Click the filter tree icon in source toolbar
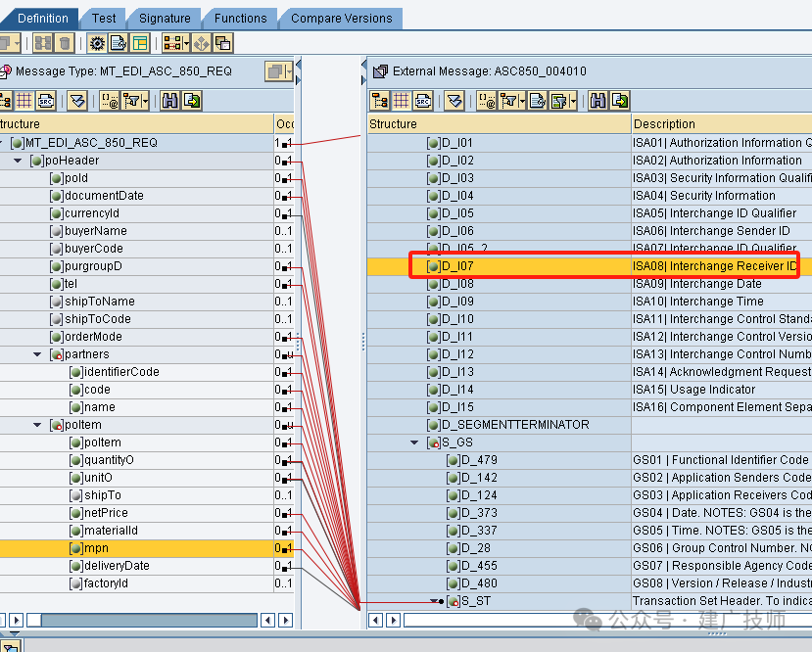Image resolution: width=812 pixels, height=652 pixels. click(131, 101)
